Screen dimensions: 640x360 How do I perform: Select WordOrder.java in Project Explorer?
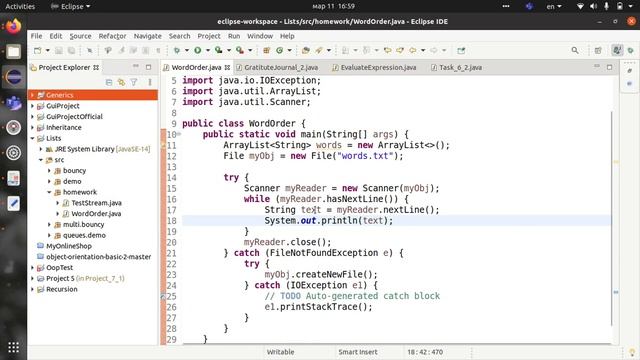[x=96, y=214]
